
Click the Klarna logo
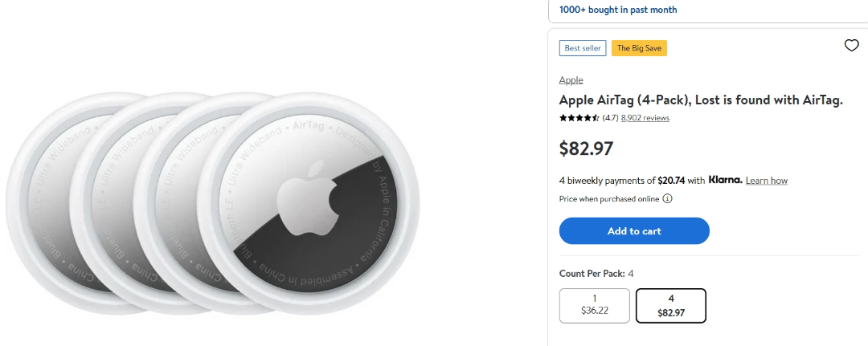click(725, 180)
